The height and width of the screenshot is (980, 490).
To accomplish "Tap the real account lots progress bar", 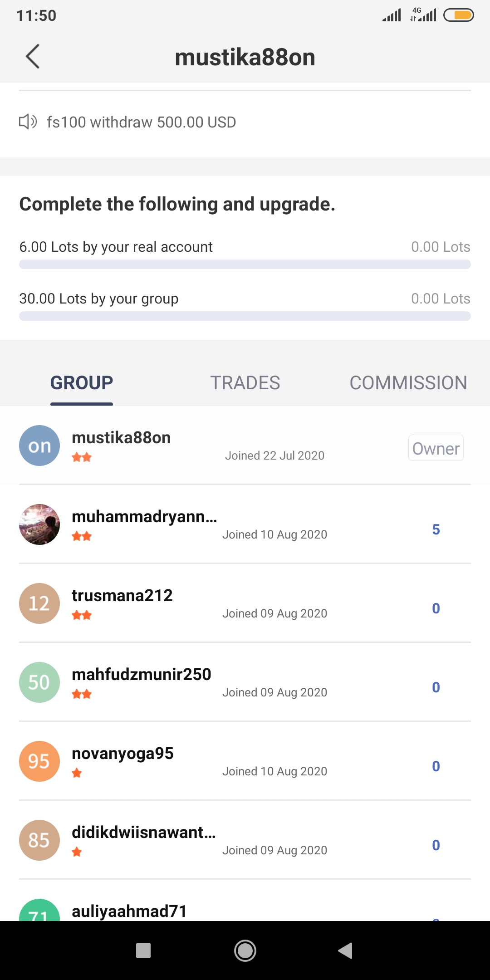I will coord(245,265).
